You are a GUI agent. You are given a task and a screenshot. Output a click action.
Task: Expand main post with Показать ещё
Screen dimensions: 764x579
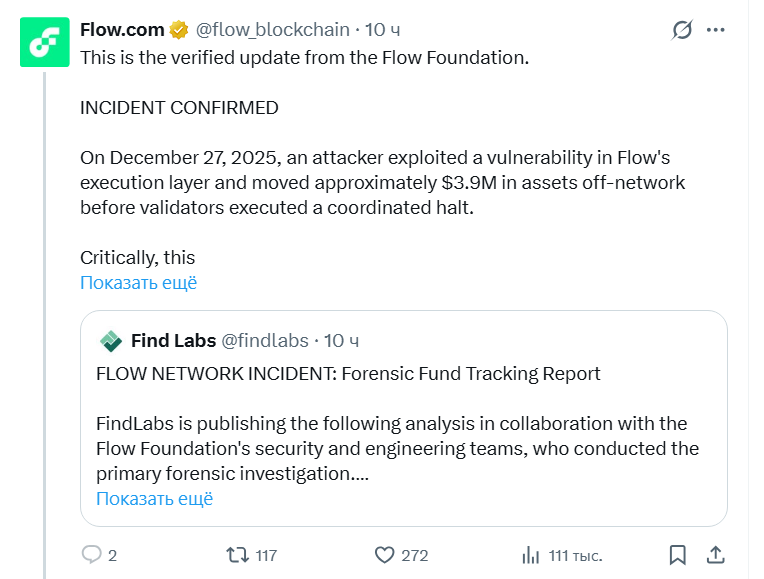point(138,282)
